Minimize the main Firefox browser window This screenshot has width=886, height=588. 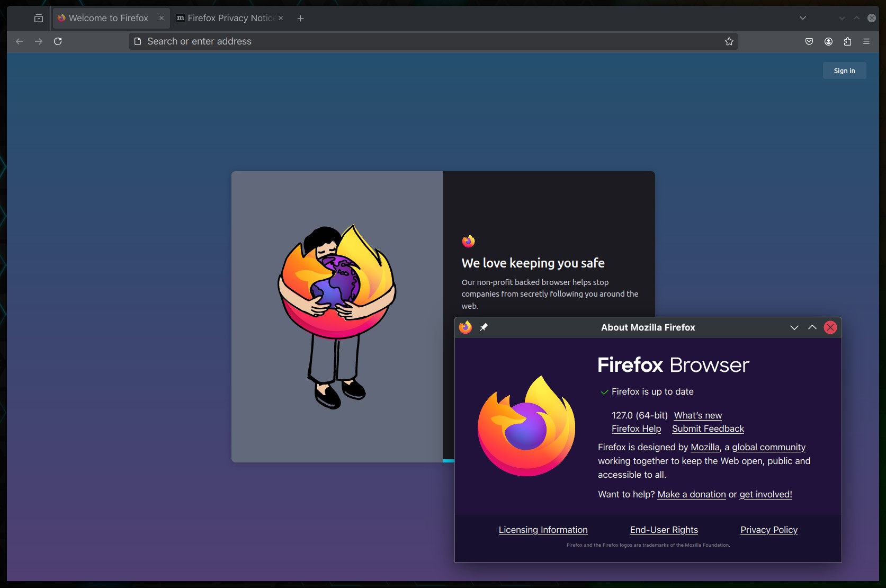click(842, 18)
